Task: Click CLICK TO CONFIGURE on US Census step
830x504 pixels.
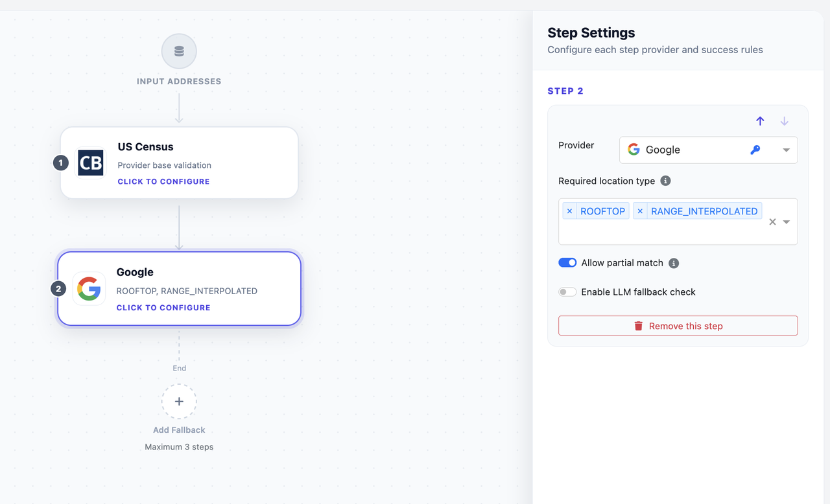Action: (x=163, y=181)
